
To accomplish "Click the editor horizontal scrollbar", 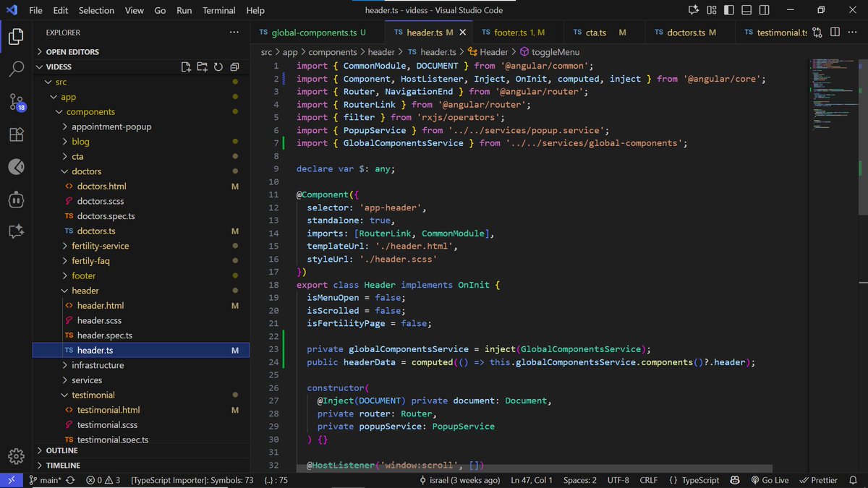I will pyautogui.click(x=534, y=468).
